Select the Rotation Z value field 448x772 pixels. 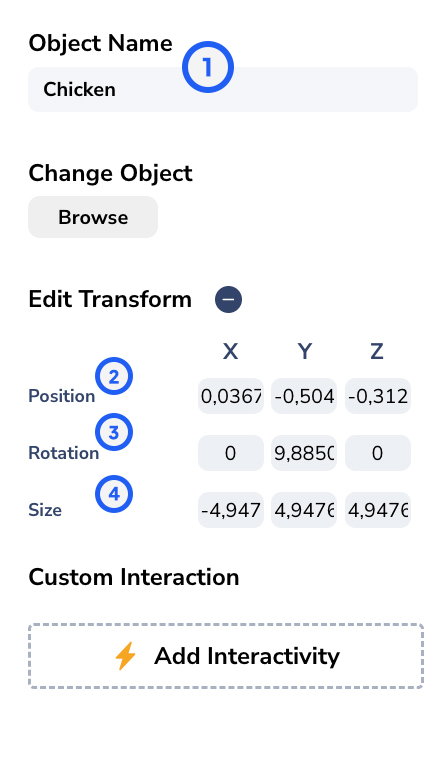point(378,453)
